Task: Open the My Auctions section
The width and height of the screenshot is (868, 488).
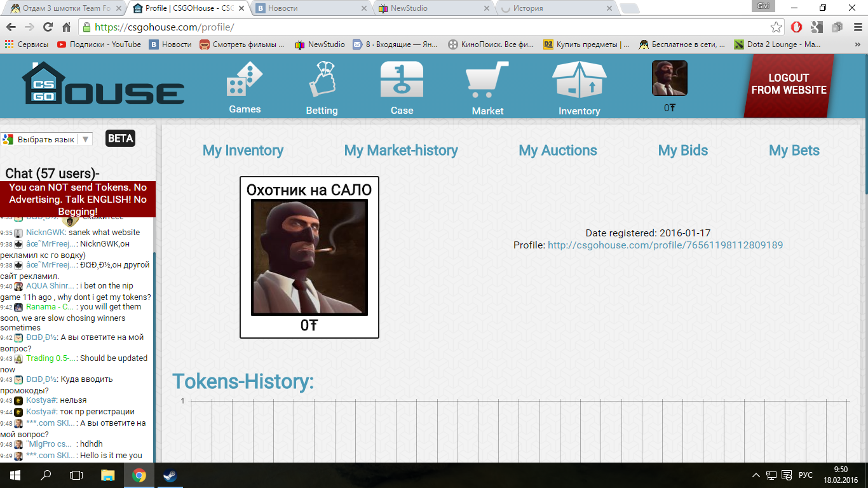Action: click(558, 151)
